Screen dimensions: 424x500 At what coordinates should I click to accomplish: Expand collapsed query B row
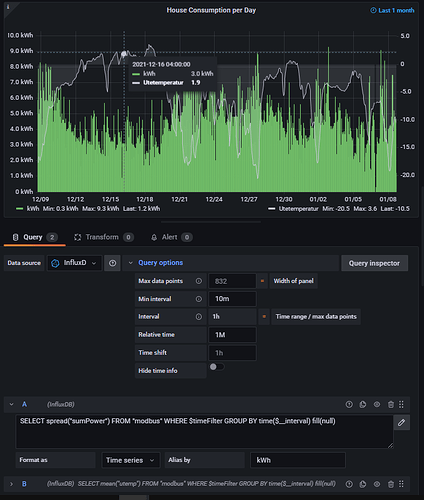point(11,484)
